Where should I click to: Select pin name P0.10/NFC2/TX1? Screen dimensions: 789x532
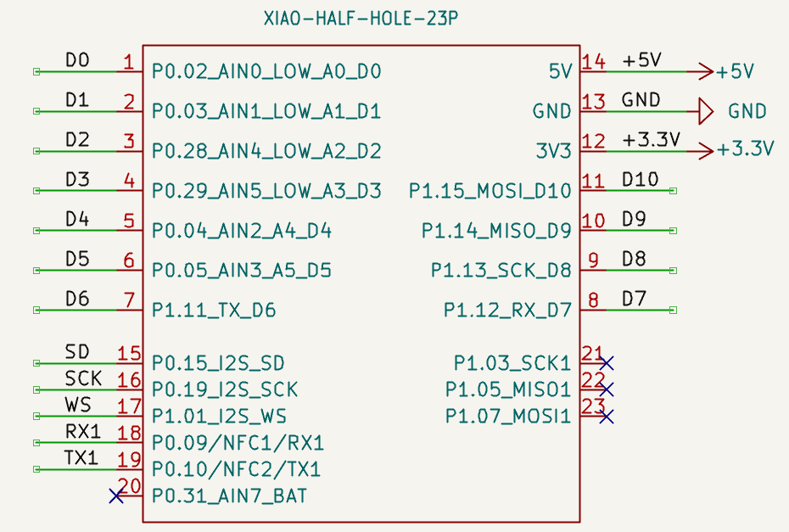237,469
